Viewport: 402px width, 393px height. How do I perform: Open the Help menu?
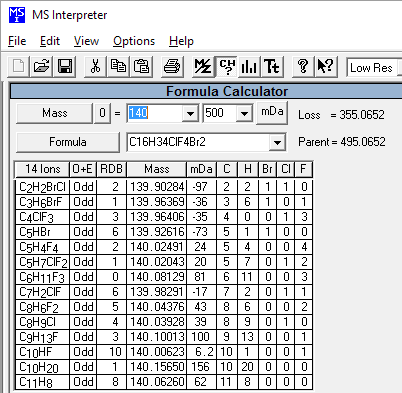(181, 41)
